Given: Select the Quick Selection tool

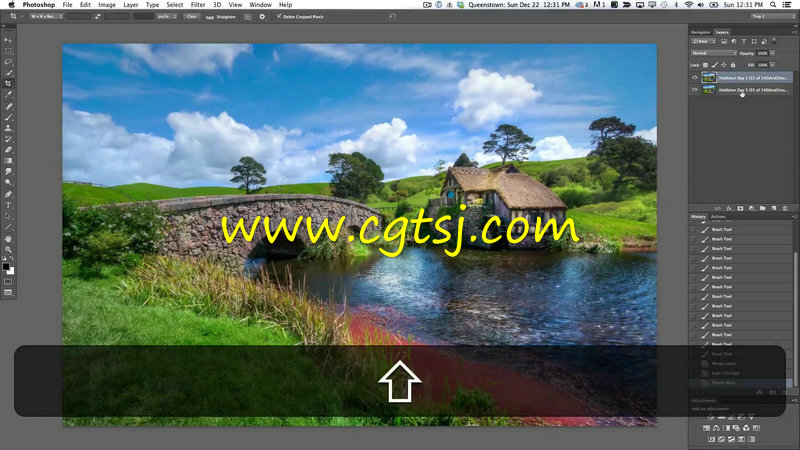Looking at the screenshot, I should (8, 72).
